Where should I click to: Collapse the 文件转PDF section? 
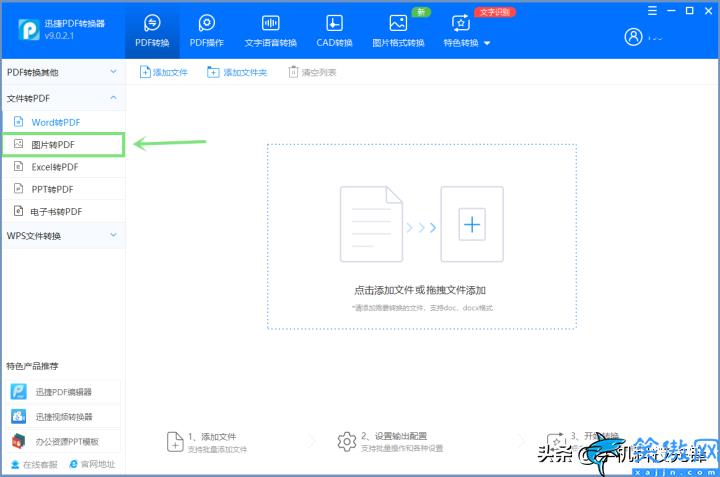63,98
